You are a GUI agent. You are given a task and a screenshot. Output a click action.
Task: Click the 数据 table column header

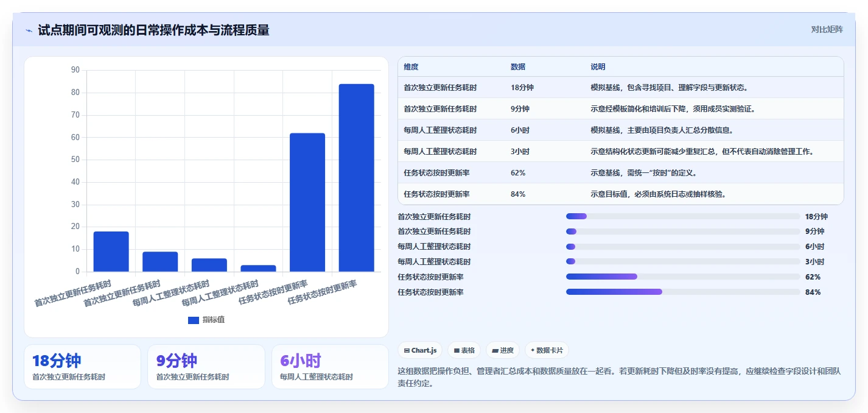pyautogui.click(x=518, y=67)
